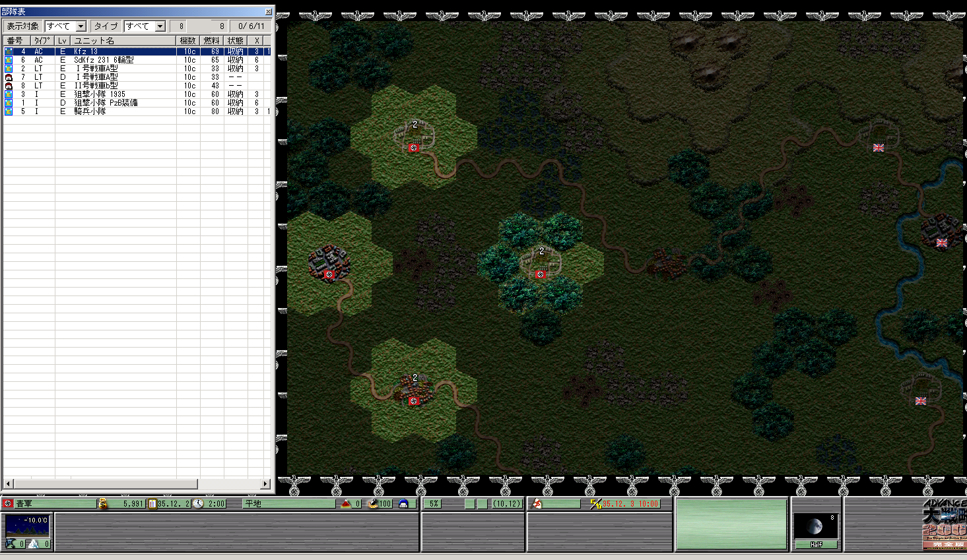
Task: Click the British flag on the northern base
Action: 879,148
